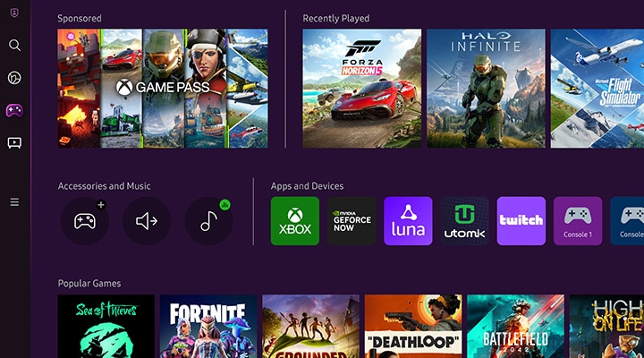Launch the Twitch app

[x=521, y=221]
